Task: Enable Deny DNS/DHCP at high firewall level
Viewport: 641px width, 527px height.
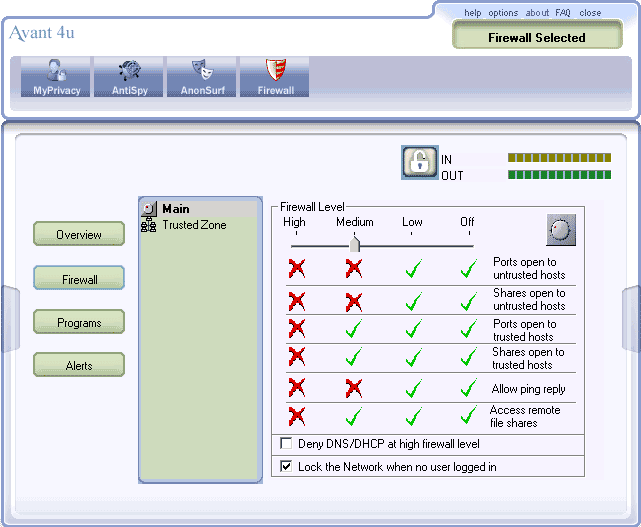Action: [x=286, y=444]
